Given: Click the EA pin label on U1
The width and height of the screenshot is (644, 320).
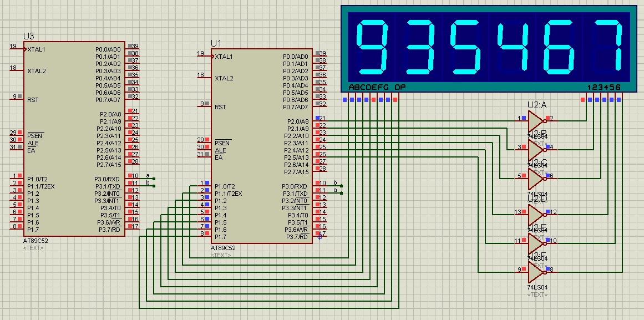Looking at the screenshot, I should click(x=219, y=158).
